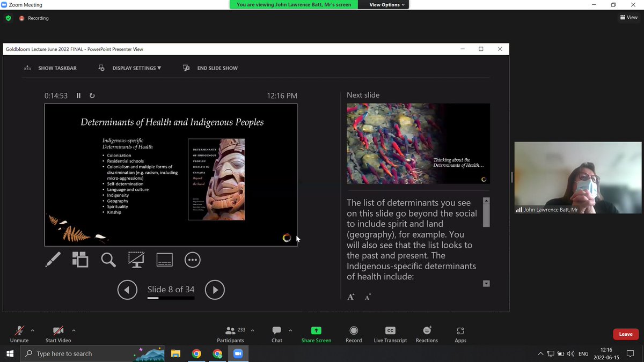The width and height of the screenshot is (644, 362).
Task: Restart the presentation timer
Action: pyautogui.click(x=92, y=95)
